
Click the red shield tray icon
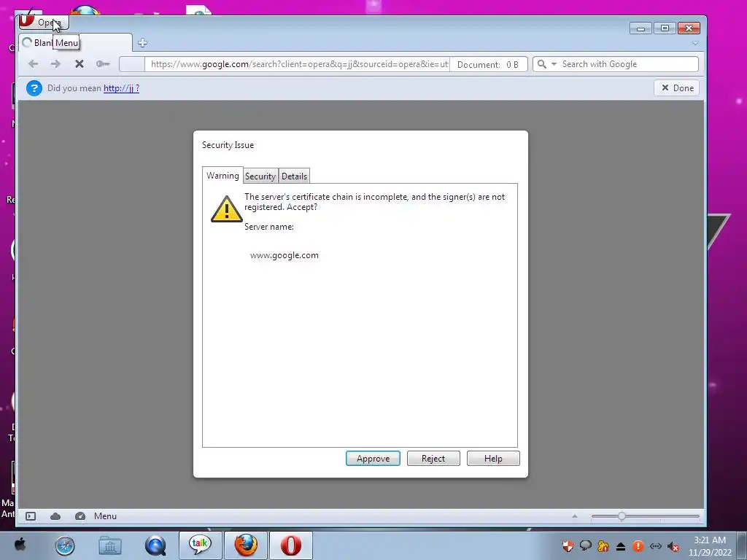pos(568,546)
